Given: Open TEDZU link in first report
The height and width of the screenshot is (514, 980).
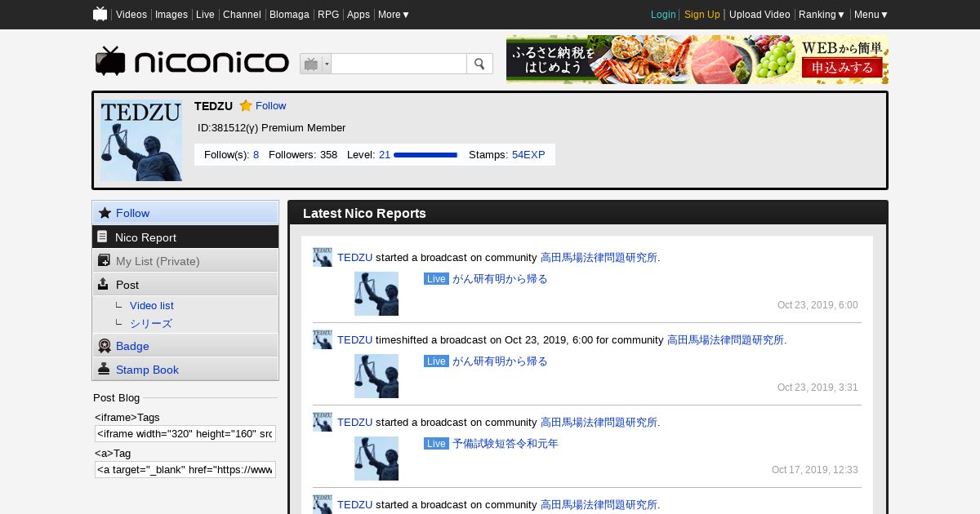Looking at the screenshot, I should tap(354, 258).
